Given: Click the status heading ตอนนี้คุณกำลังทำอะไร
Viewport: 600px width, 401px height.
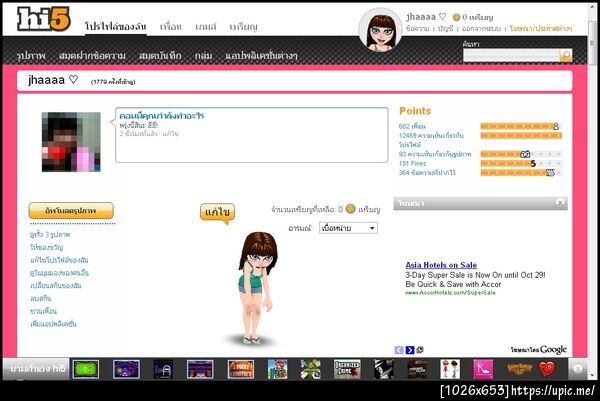Looking at the screenshot, I should (x=161, y=116).
